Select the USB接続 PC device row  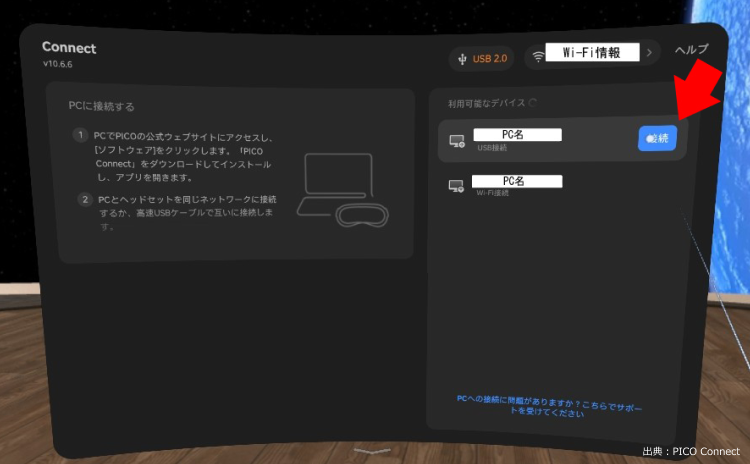tap(540, 140)
